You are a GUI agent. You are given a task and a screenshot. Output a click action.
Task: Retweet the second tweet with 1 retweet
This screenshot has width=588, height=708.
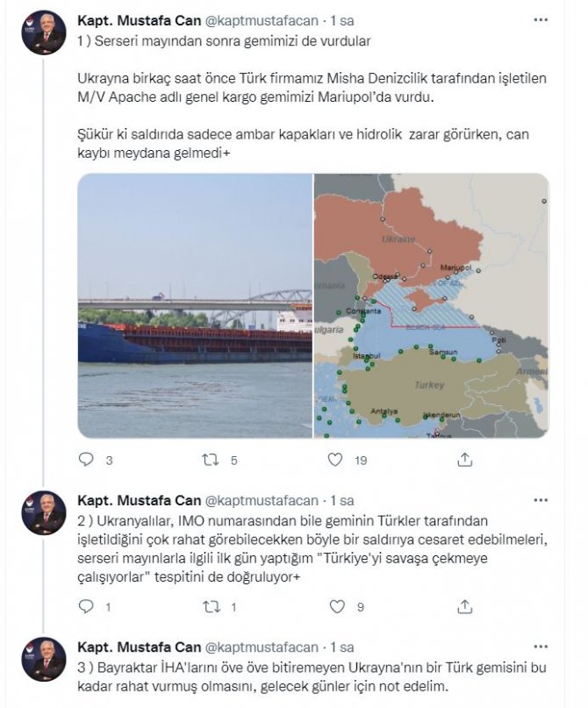coord(211,606)
